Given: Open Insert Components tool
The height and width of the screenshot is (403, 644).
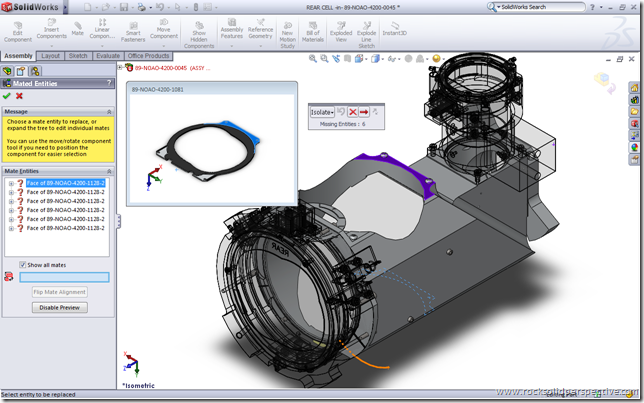Looking at the screenshot, I should (51, 29).
